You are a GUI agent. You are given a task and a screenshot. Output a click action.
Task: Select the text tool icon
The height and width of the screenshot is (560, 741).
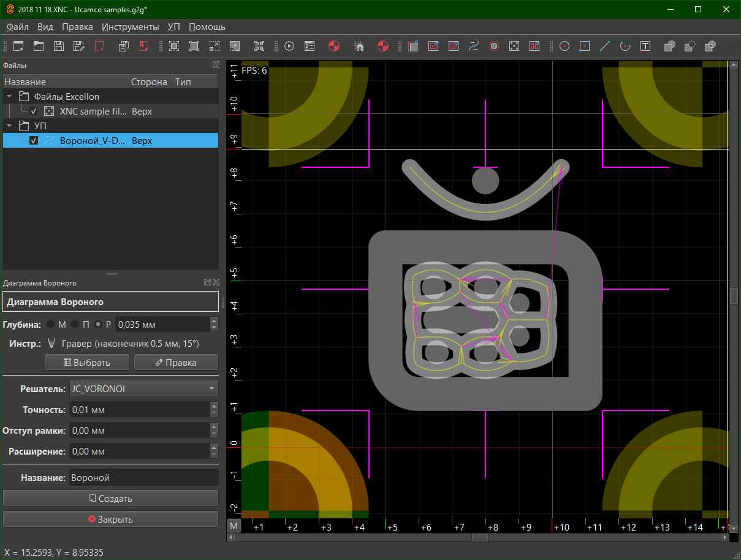[645, 46]
